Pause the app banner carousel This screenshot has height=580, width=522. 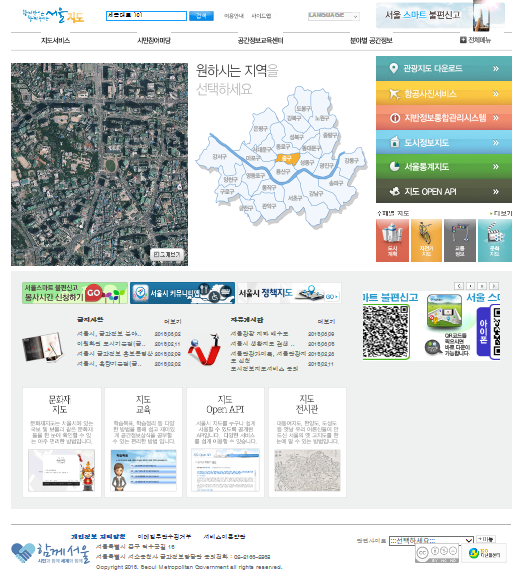482,286
